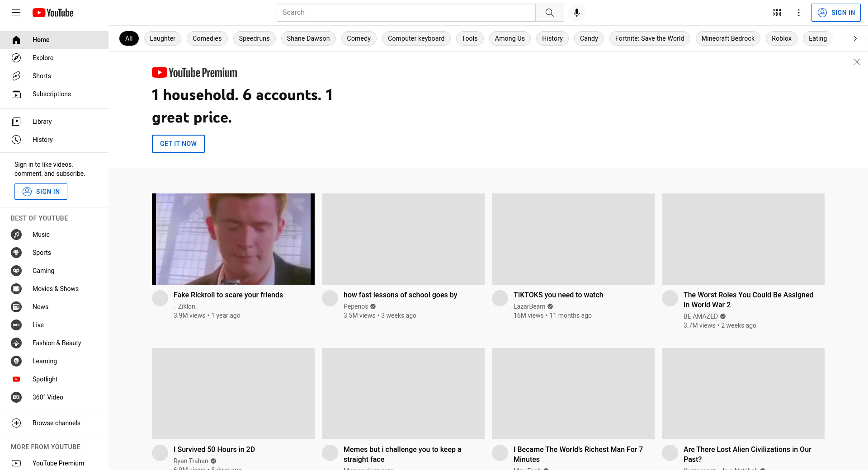Click SIGN IN button in top right
Screen dimensions: 868x470
[836, 13]
